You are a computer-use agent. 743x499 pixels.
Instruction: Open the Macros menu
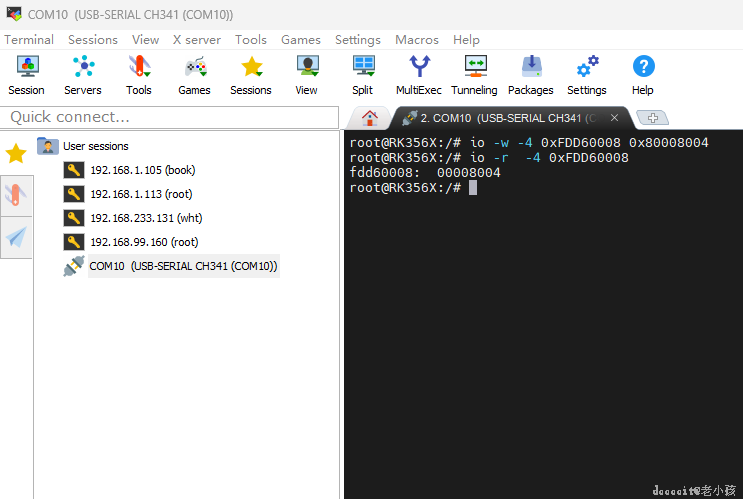(417, 40)
